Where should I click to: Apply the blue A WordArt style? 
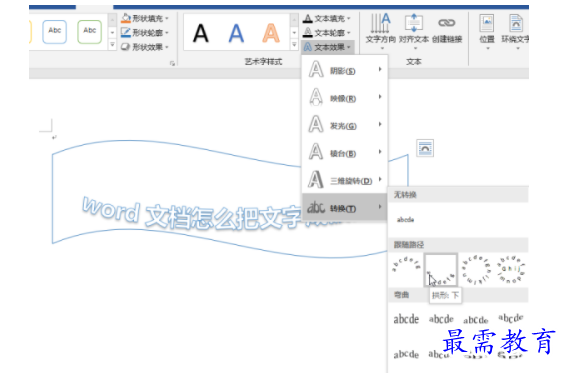[x=236, y=33]
